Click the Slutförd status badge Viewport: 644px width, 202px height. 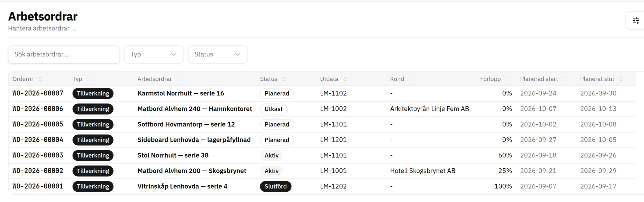276,186
